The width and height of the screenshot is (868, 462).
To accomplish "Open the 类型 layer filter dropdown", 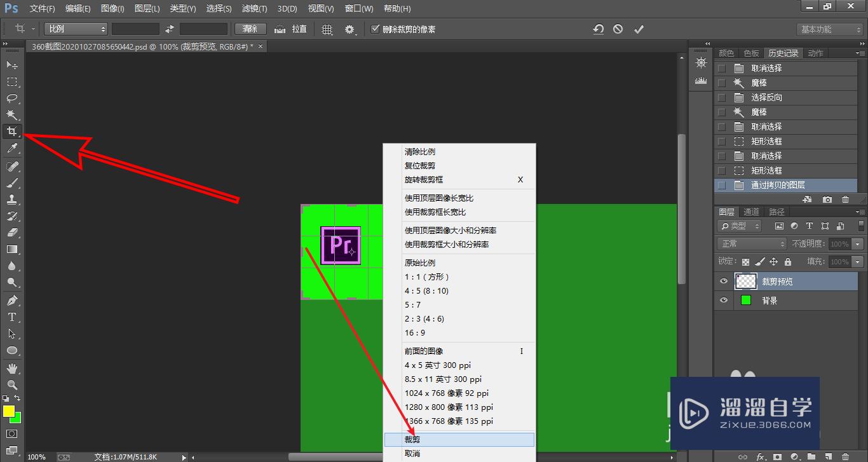I will coord(740,226).
